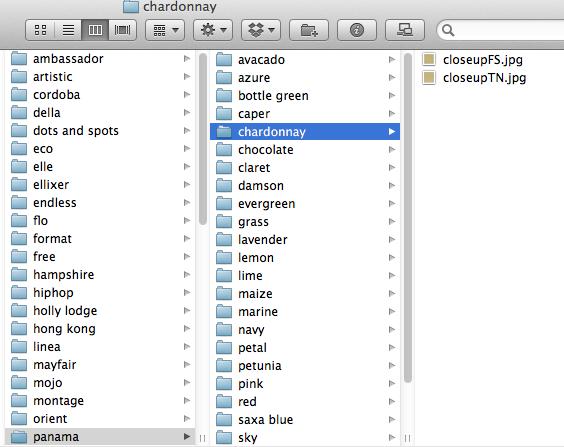Select the highlighted chardonnay folder

[305, 132]
